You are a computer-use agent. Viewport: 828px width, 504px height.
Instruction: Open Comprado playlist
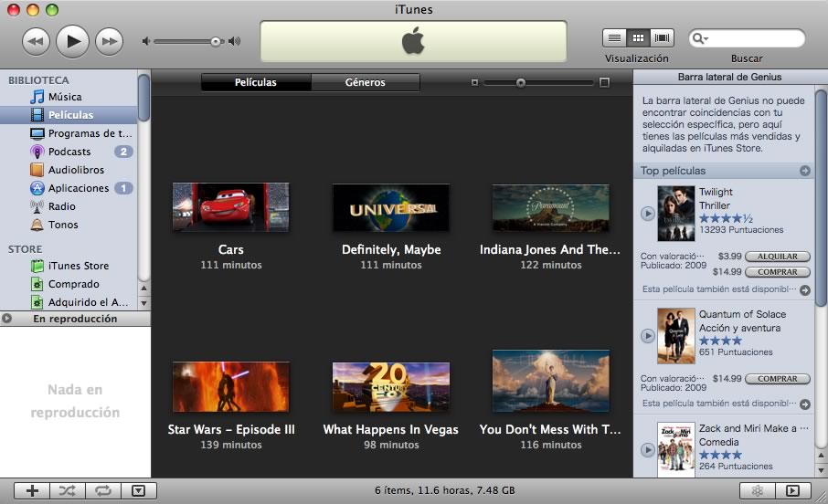point(69,284)
